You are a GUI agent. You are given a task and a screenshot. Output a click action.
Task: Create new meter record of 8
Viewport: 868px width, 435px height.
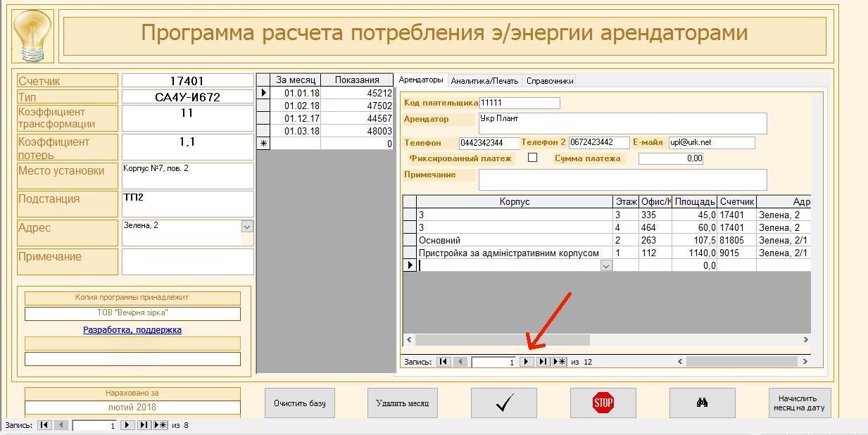(x=161, y=425)
